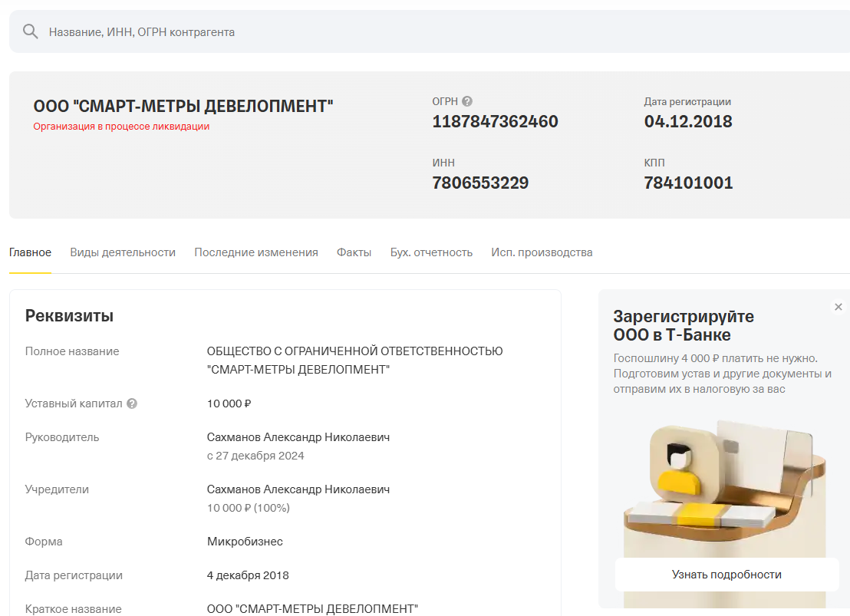
Task: Click the help icon beside Уставный капитал
Action: (132, 404)
